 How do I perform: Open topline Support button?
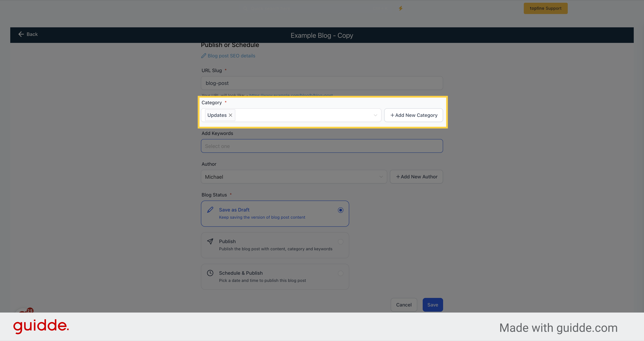coord(546,8)
